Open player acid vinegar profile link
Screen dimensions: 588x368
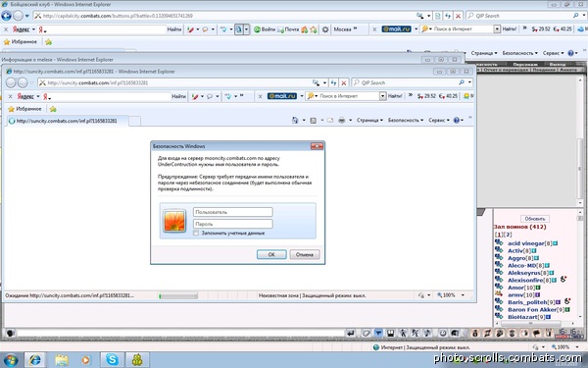tap(525, 243)
